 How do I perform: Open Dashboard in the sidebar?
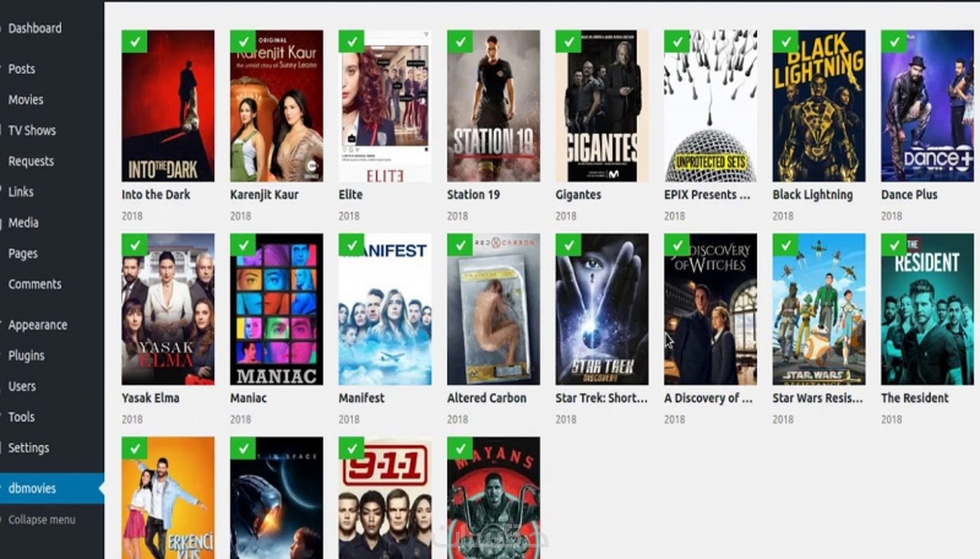pos(35,28)
